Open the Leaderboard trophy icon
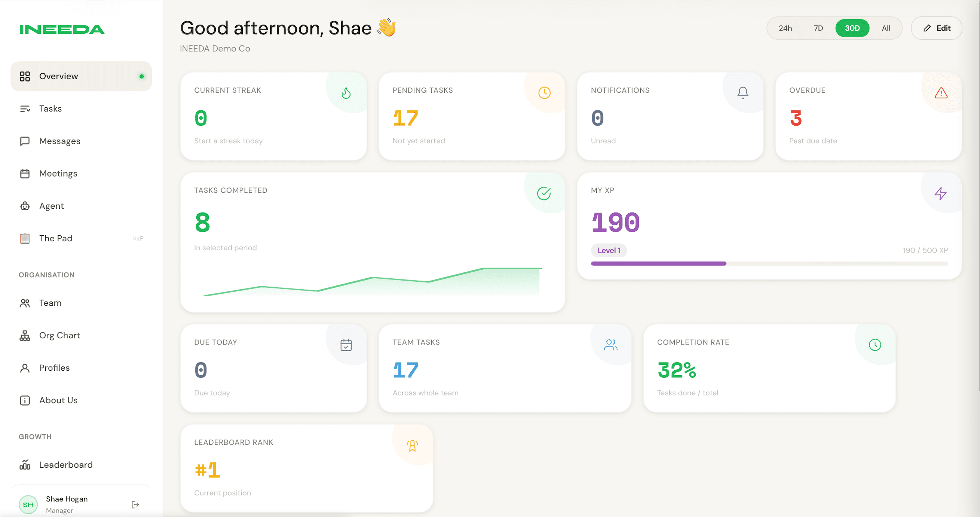The image size is (980, 517). (x=25, y=465)
